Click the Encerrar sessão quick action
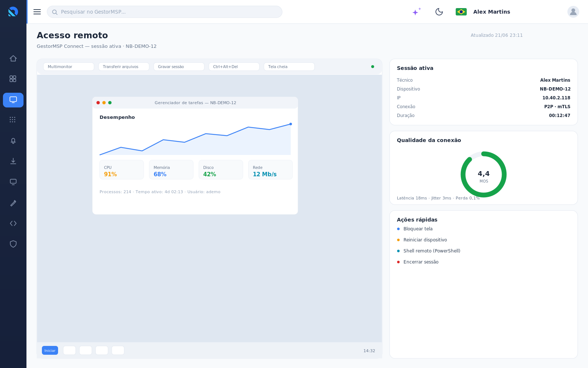 pyautogui.click(x=421, y=262)
